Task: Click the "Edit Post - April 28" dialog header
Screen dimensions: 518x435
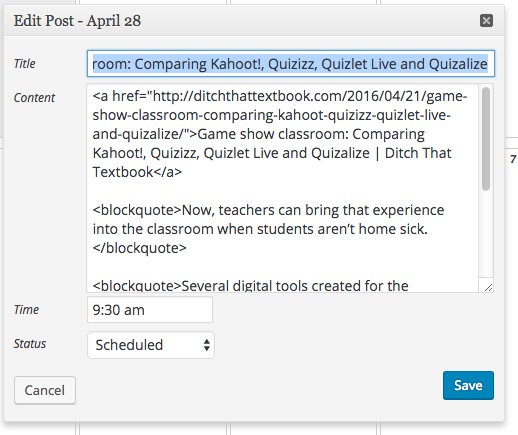Action: pyautogui.click(x=77, y=21)
